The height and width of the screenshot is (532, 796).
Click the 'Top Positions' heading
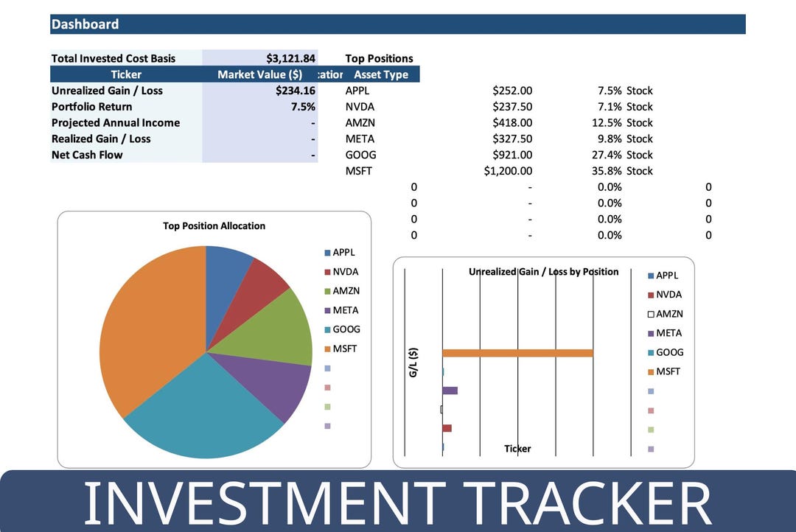pyautogui.click(x=380, y=58)
